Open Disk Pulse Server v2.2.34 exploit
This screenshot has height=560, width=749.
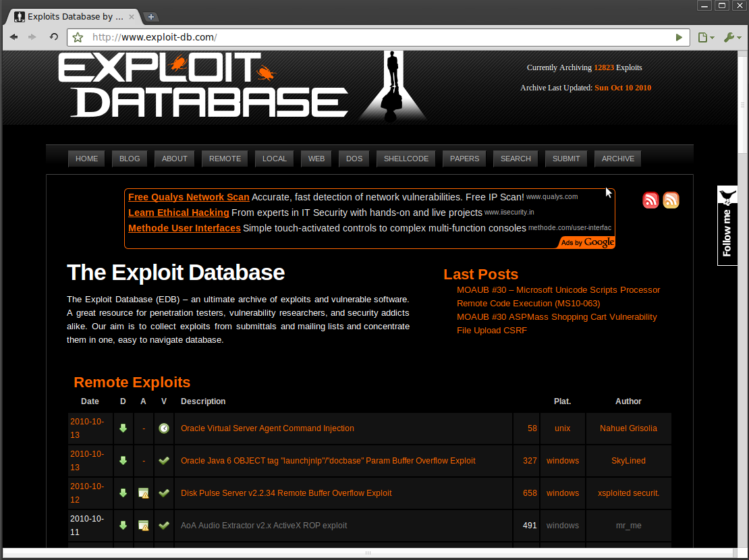point(286,493)
